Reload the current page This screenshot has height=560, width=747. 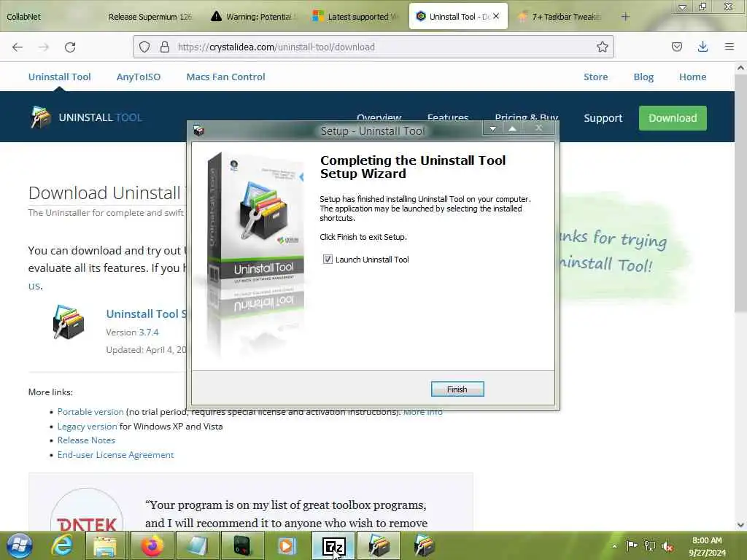pos(70,47)
